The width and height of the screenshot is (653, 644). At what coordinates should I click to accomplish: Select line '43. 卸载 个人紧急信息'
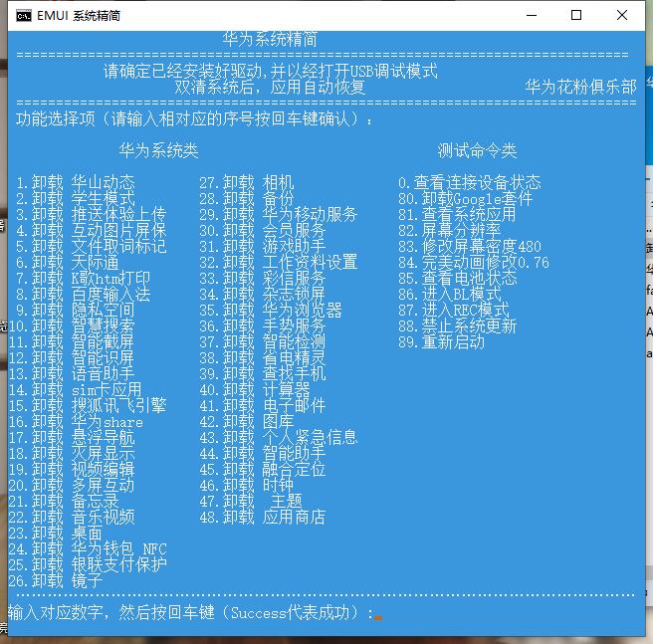(x=278, y=438)
